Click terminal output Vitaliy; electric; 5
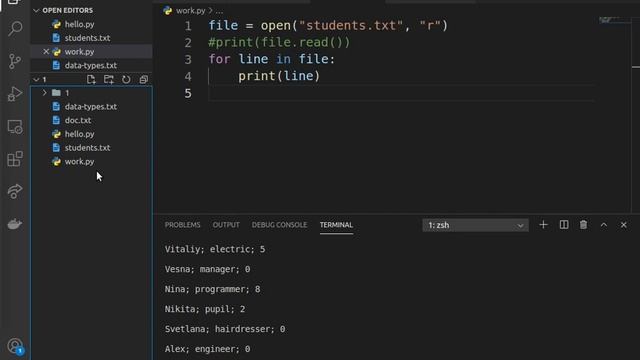 pyautogui.click(x=215, y=249)
